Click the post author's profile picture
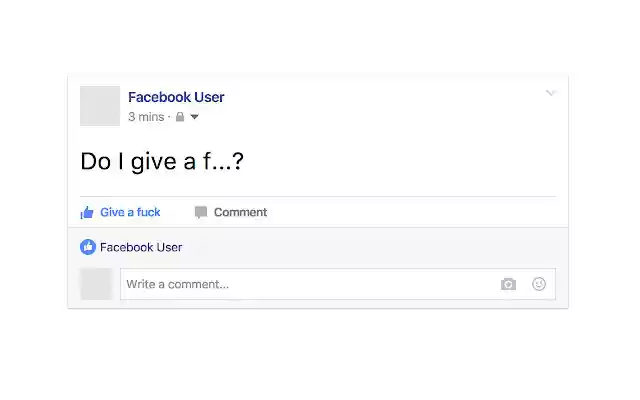This screenshot has width=640, height=400. (x=100, y=106)
